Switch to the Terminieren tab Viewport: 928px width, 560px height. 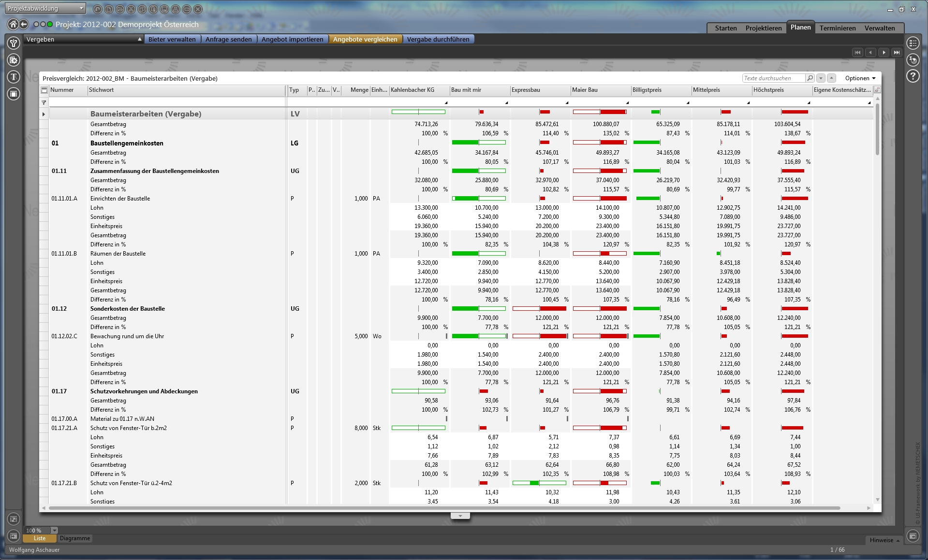pyautogui.click(x=838, y=28)
